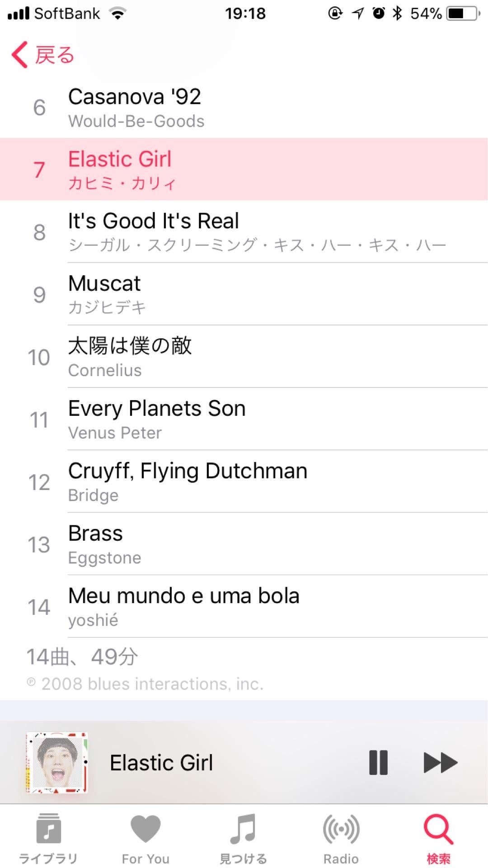Switch to the Search tab
Image resolution: width=488 pixels, height=868 pixels.
[438, 830]
